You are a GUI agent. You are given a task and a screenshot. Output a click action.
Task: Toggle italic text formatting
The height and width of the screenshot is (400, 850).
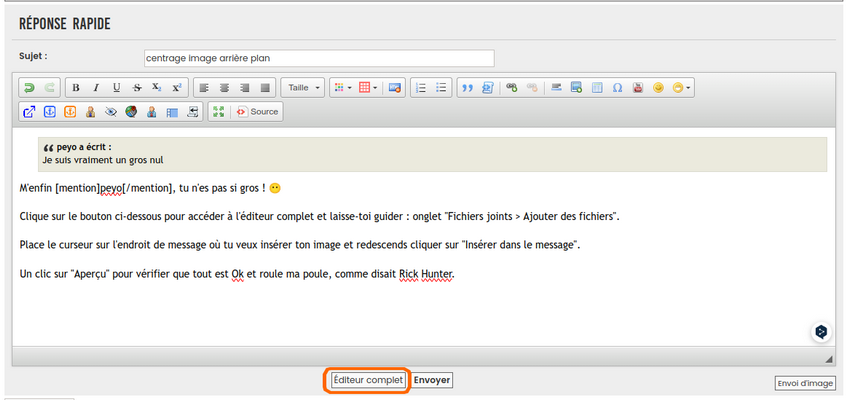pos(96,88)
